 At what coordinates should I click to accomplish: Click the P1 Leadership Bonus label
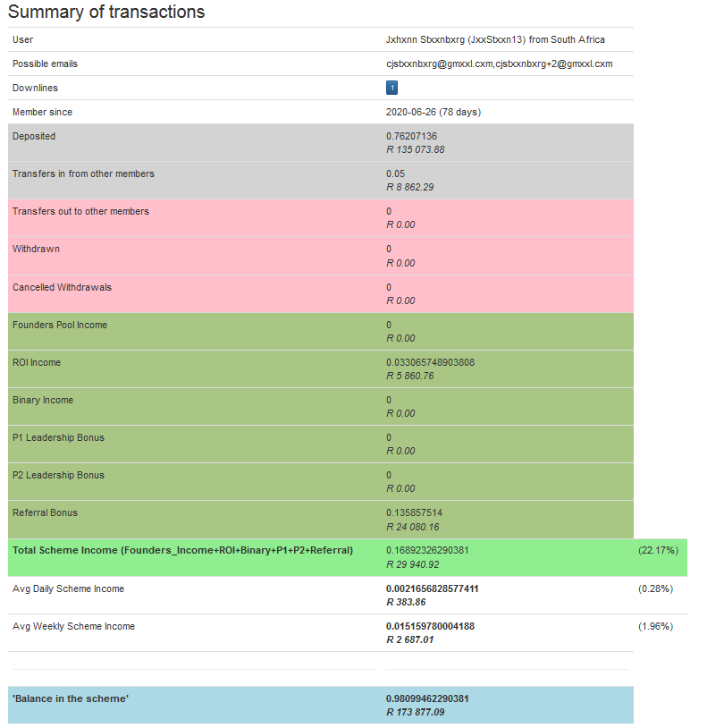(x=58, y=437)
